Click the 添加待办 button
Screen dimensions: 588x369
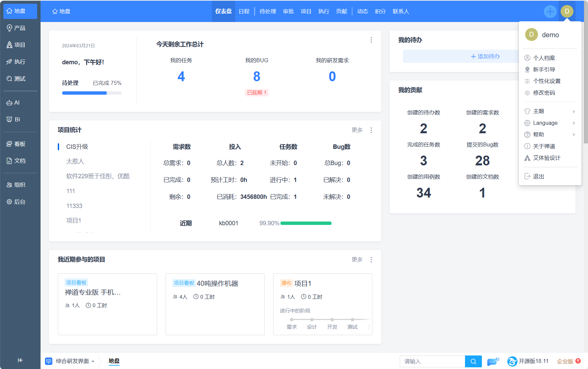[485, 56]
